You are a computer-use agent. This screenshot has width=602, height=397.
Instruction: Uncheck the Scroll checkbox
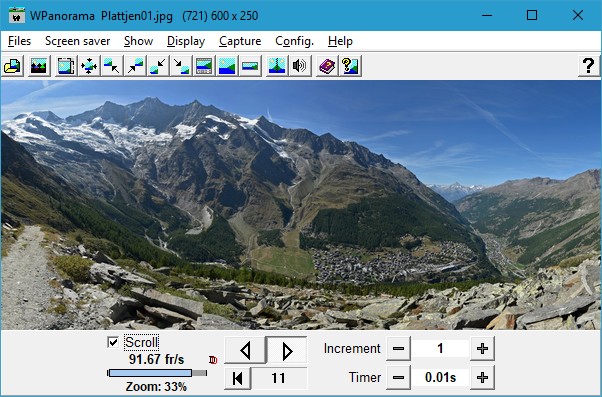[x=113, y=342]
